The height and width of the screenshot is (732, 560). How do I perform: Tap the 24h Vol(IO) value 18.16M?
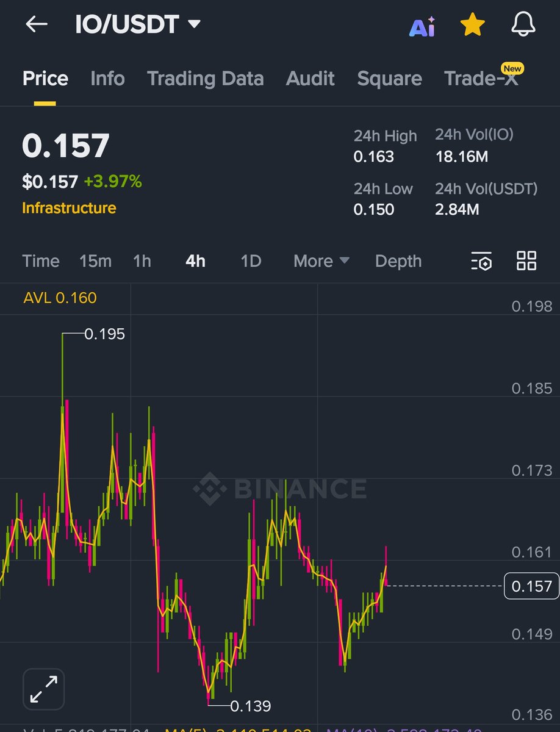(462, 157)
